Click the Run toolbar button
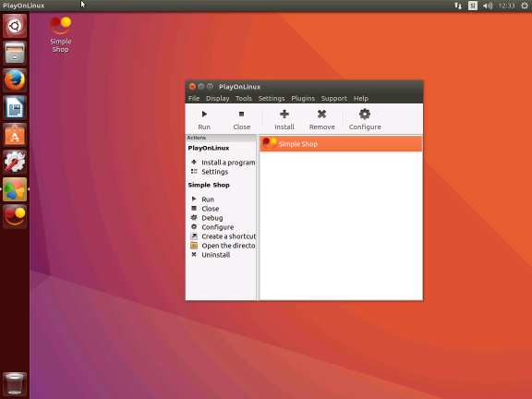 point(204,120)
